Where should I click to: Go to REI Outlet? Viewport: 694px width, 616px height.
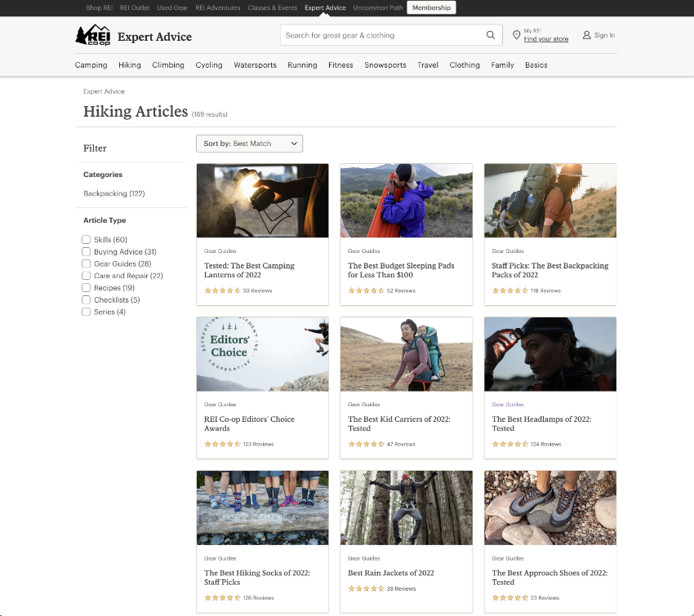tap(135, 7)
